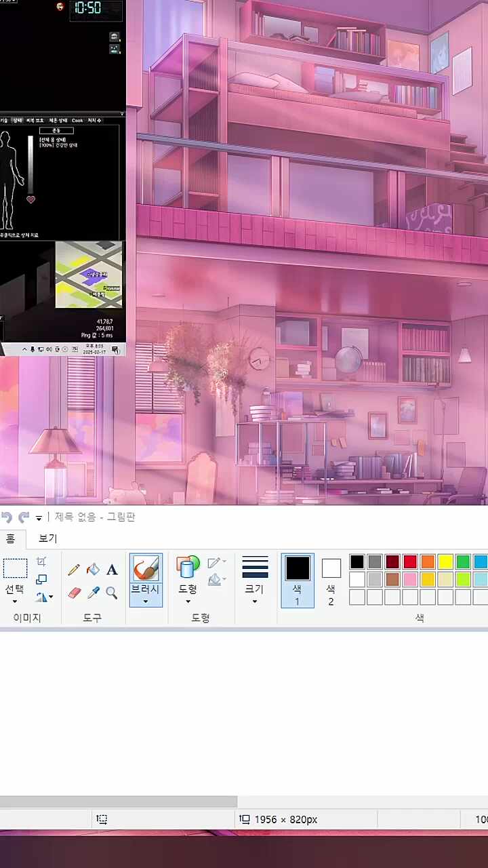Select the Magnifier zoom tool
Image resolution: width=488 pixels, height=868 pixels.
pos(112,593)
